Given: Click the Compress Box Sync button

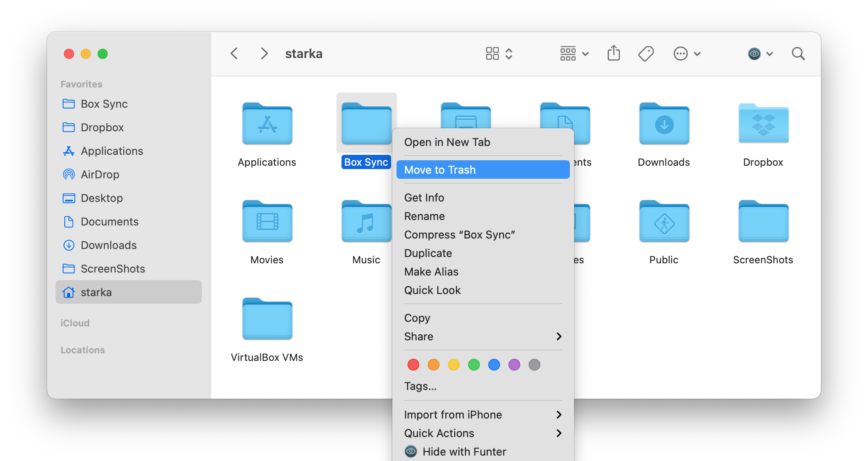Looking at the screenshot, I should pyautogui.click(x=460, y=234).
